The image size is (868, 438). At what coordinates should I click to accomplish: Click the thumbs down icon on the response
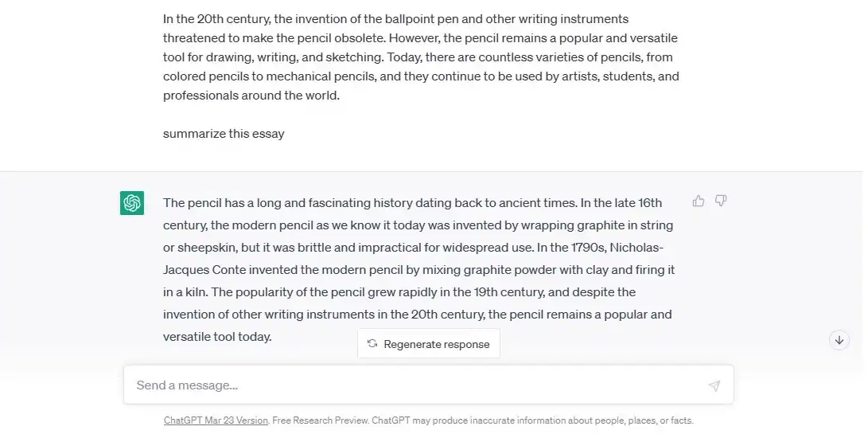[721, 201]
